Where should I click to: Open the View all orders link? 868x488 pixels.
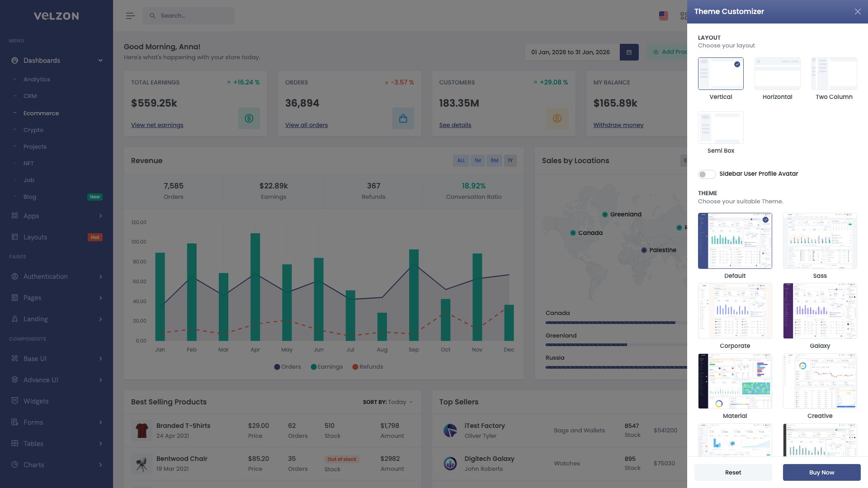click(x=307, y=125)
